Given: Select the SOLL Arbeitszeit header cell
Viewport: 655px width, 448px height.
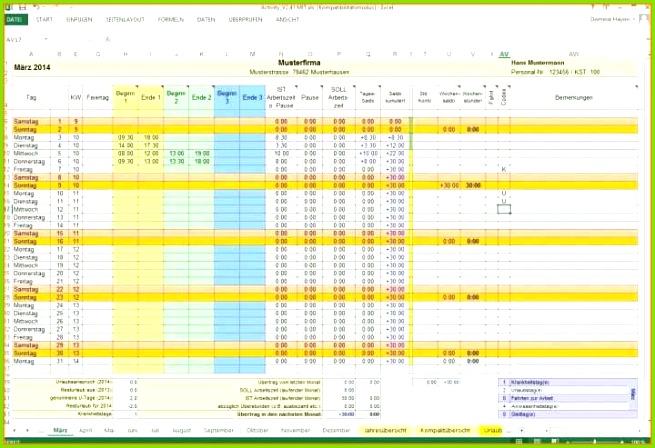Looking at the screenshot, I should [338, 97].
